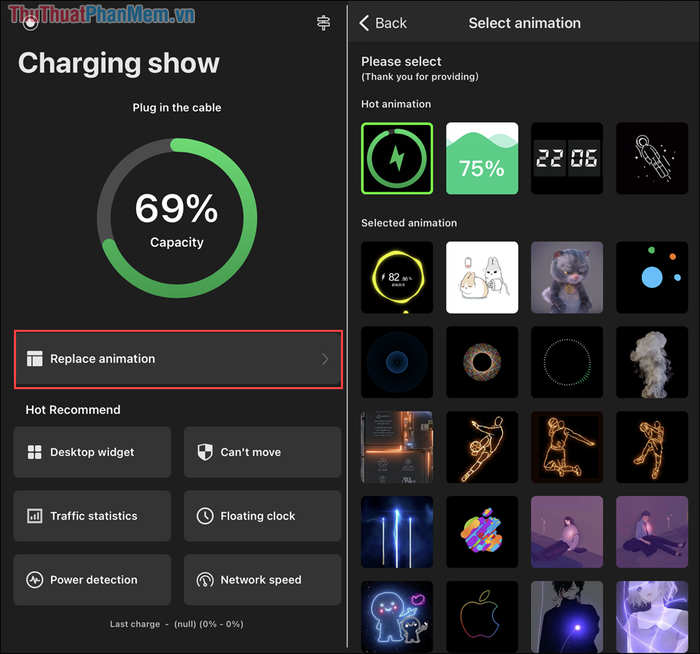Select the smoke cloud animation

pos(651,362)
